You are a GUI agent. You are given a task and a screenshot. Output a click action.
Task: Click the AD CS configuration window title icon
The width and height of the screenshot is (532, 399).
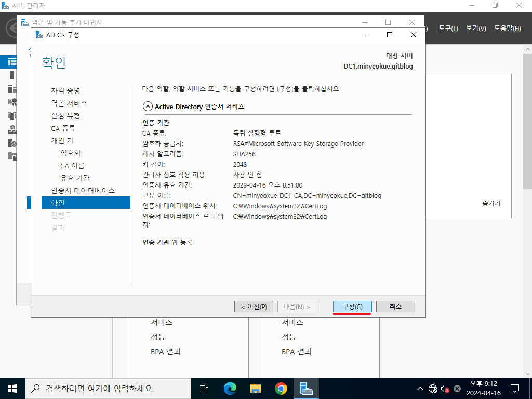coord(39,35)
